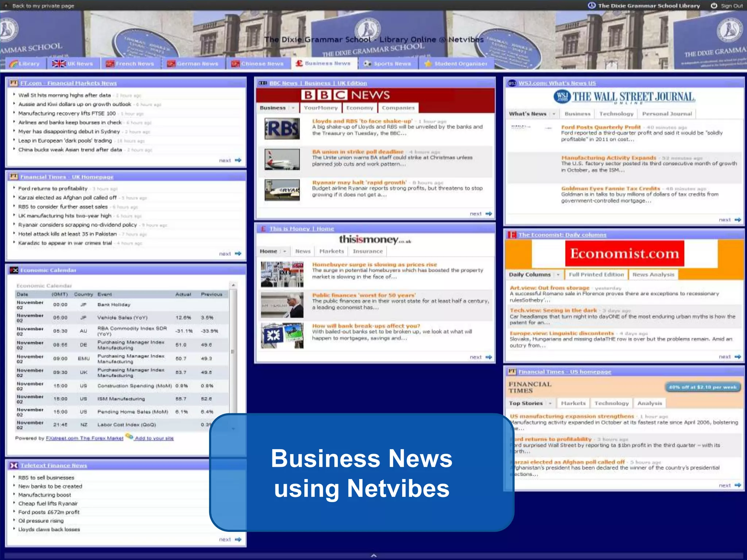Open the FXstreet.com The Forex Market link
Screen dimensions: 747x560
pyautogui.click(x=85, y=438)
